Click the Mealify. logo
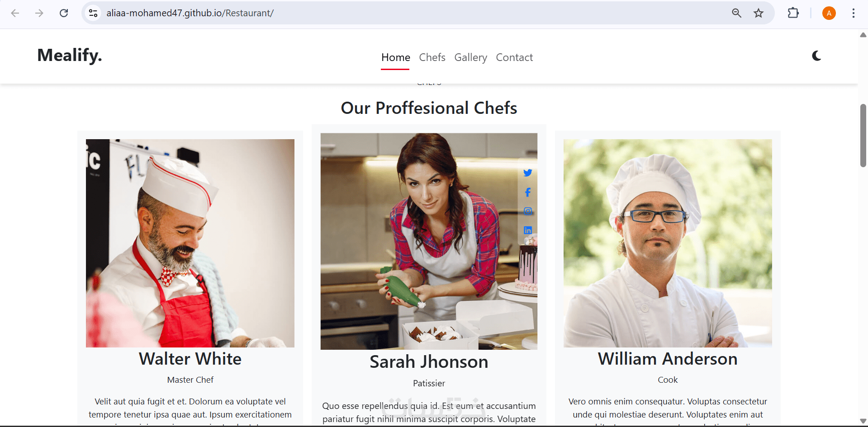The image size is (868, 427). (70, 55)
